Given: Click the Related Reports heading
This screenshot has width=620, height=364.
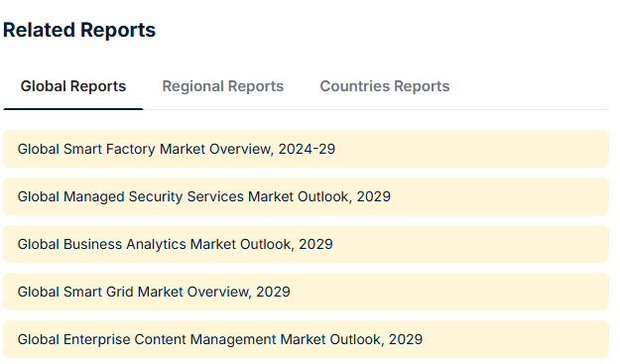Looking at the screenshot, I should 79,30.
